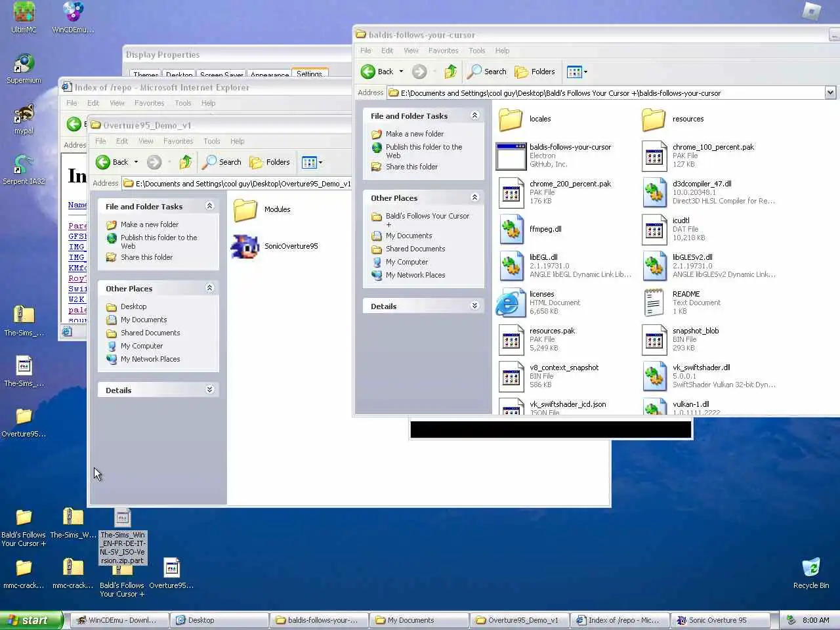Image resolution: width=840 pixels, height=630 pixels.
Task: Open Back history arrow in Overture95 window
Action: pyautogui.click(x=136, y=162)
